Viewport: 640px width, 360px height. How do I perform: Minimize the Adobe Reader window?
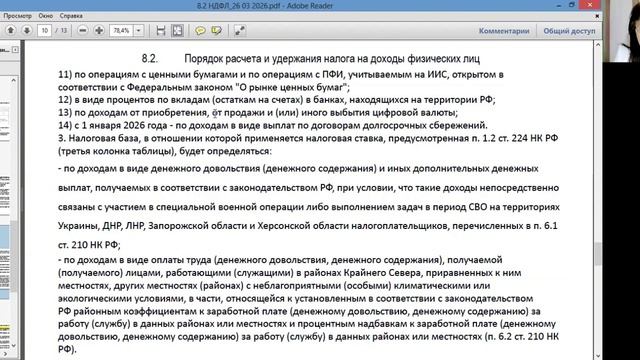[x=559, y=5]
